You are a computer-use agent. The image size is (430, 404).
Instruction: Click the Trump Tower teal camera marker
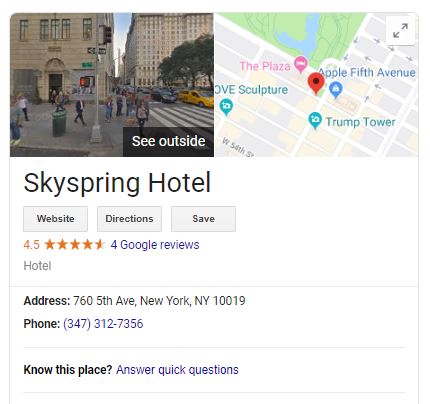coord(315,120)
